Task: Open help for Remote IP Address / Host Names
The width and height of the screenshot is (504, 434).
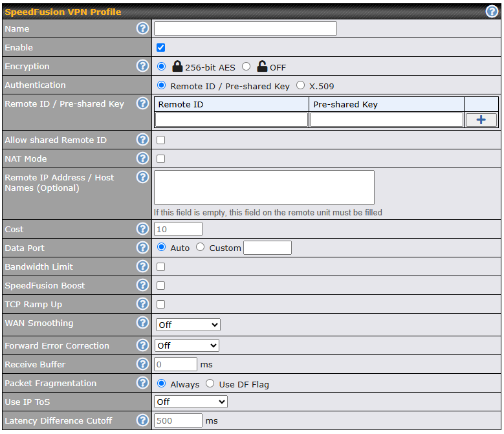Action: point(142,177)
